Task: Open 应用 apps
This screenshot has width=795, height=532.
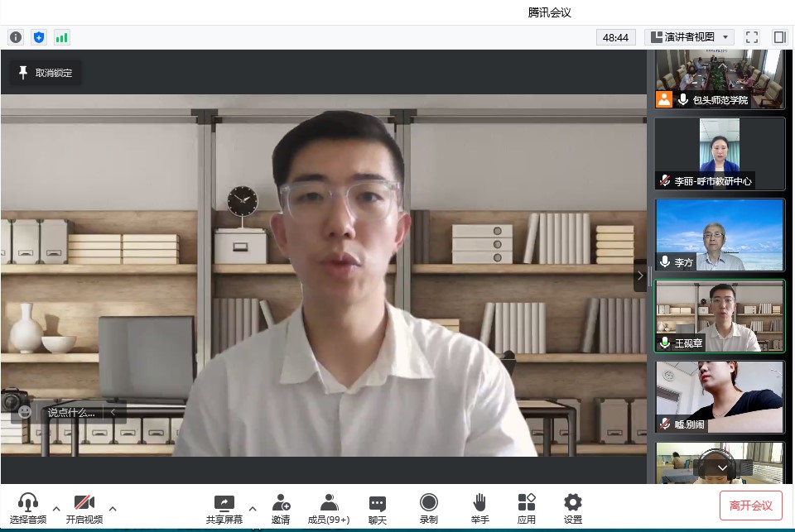Action: click(x=527, y=508)
